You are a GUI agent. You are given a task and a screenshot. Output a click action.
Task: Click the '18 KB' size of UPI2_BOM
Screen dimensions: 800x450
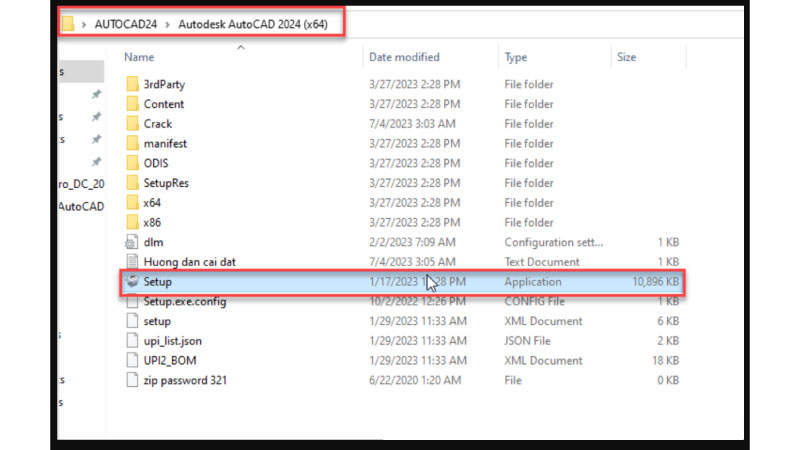click(x=665, y=361)
